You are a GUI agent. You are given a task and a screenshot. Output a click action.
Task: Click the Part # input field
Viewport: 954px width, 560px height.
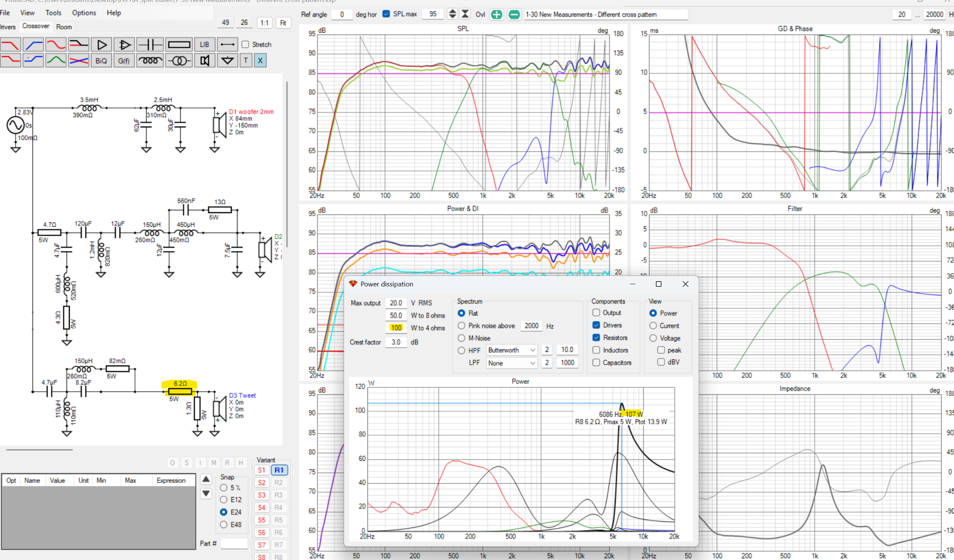pos(234,543)
